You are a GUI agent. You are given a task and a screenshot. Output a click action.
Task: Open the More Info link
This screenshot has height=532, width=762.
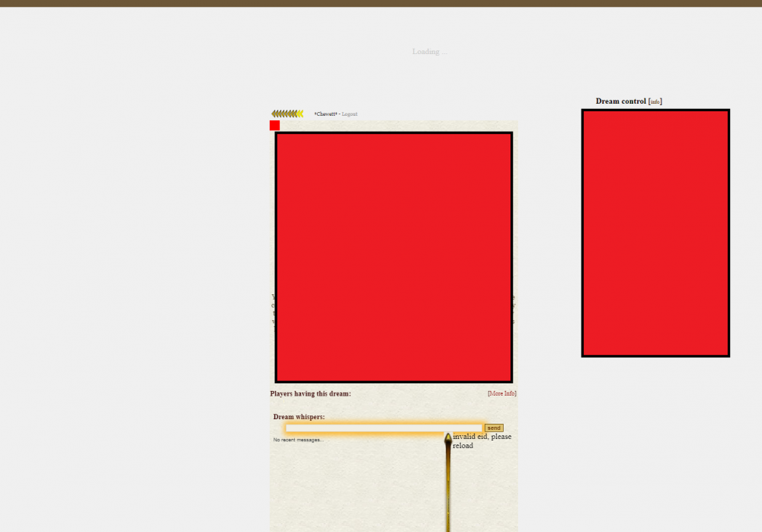[x=501, y=393]
